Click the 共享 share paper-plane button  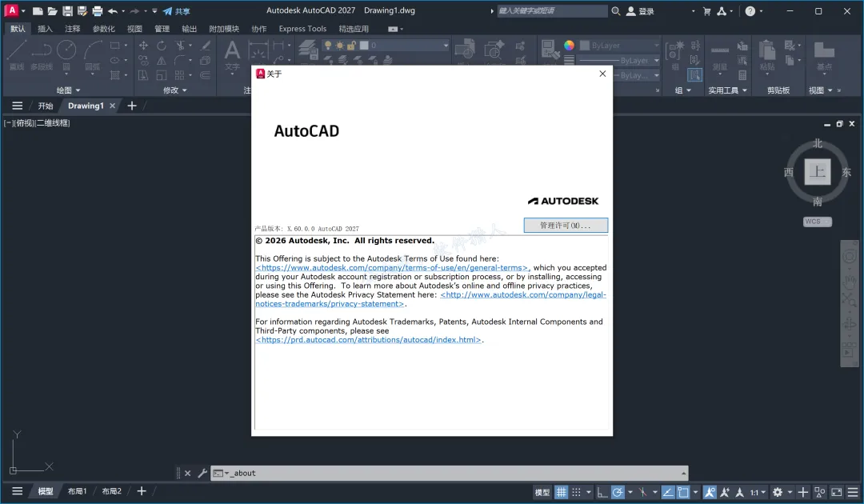pyautogui.click(x=176, y=11)
